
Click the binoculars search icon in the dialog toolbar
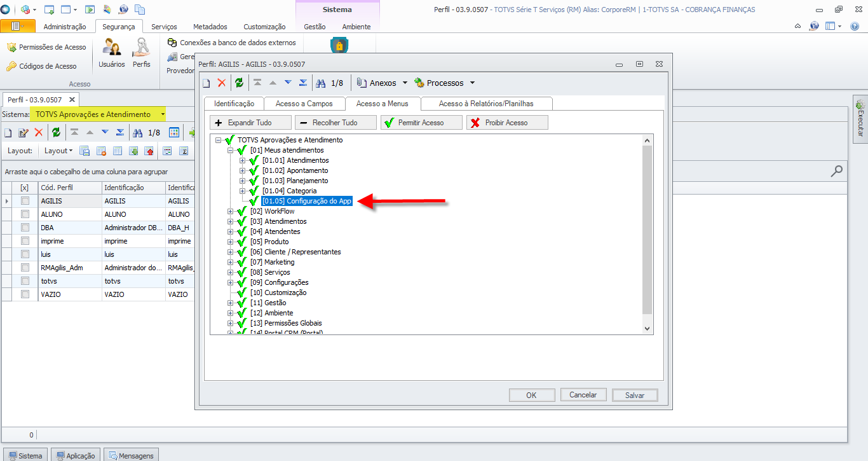[x=321, y=83]
